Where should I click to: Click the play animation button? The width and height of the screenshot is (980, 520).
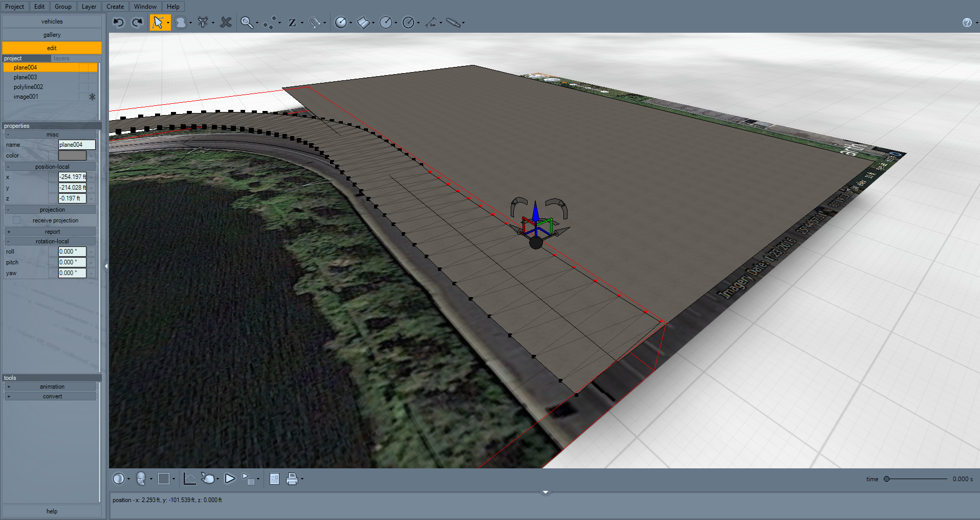[230, 479]
